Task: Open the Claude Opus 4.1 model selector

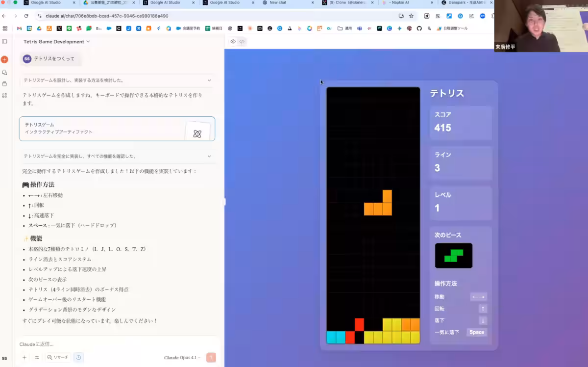Action: [x=181, y=357]
